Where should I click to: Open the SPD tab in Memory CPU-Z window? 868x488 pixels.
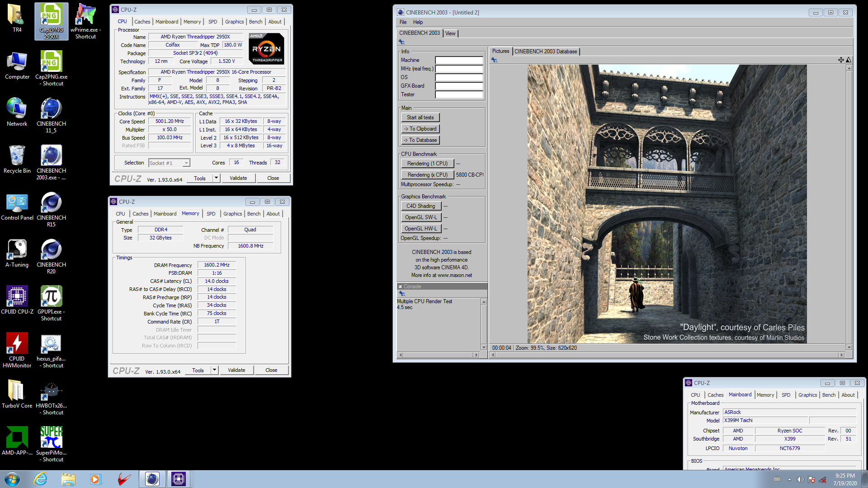click(x=211, y=214)
